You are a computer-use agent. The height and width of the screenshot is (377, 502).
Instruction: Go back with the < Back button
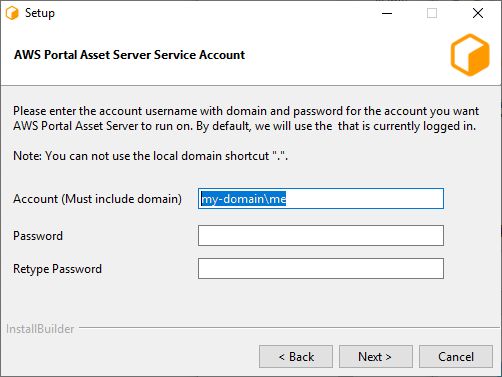point(296,357)
